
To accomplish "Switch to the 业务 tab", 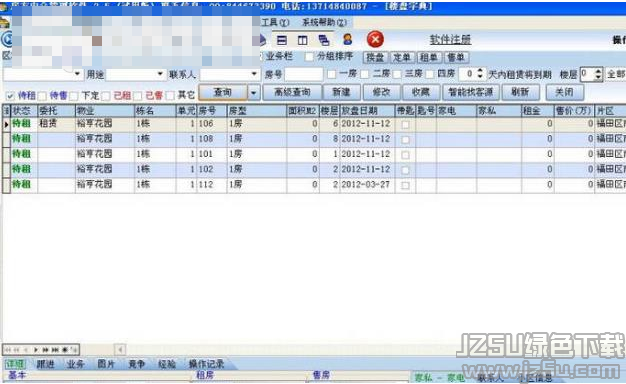I will (75, 364).
